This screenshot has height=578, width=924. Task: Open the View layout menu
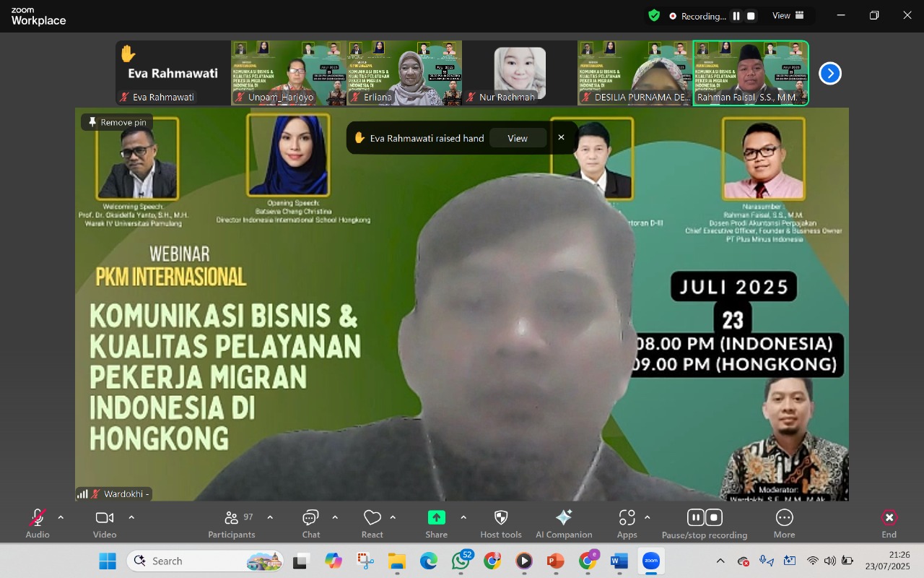788,16
